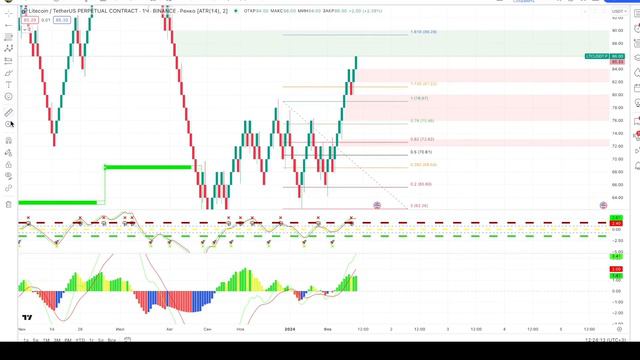This screenshot has height=360, width=640.
Task: Click the Fibonacci 0 (62.26) level label
Action: point(419,206)
